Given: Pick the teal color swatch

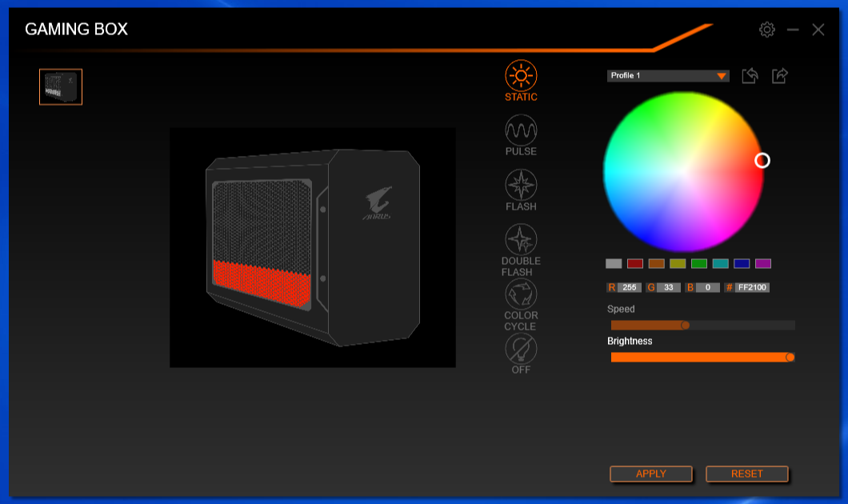Looking at the screenshot, I should (720, 264).
